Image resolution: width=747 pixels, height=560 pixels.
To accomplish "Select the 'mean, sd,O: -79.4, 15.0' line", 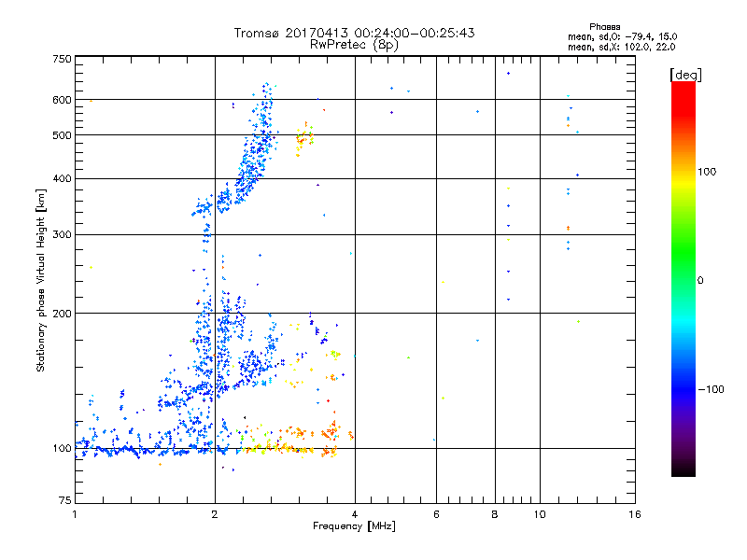I will (x=622, y=36).
